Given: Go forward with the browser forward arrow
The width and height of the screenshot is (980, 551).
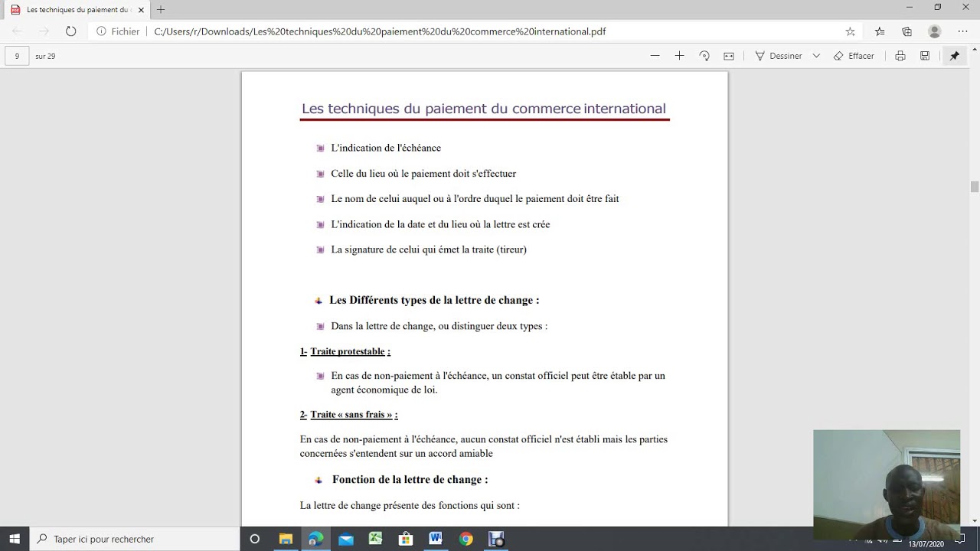Looking at the screenshot, I should click(x=44, y=31).
